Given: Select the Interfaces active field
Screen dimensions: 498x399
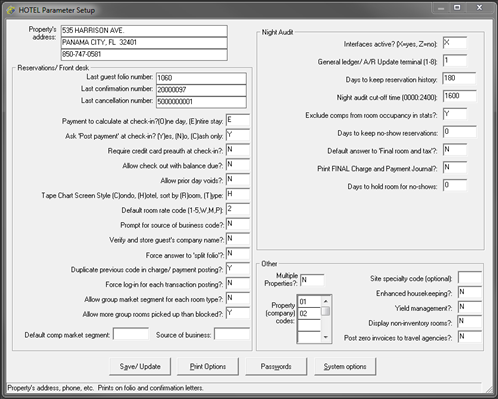Looking at the screenshot, I should [x=455, y=43].
